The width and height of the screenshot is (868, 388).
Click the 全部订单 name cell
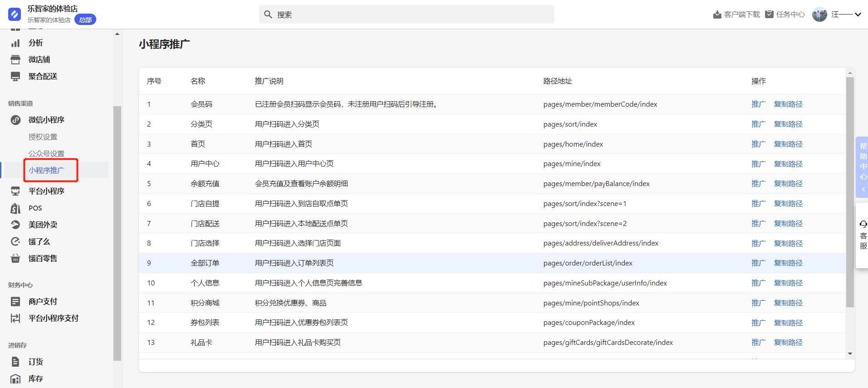(205, 263)
